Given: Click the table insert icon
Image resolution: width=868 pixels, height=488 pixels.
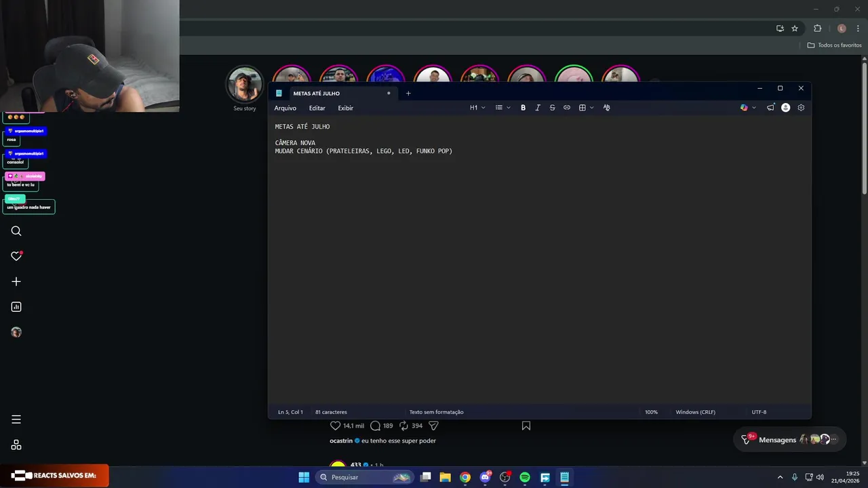Looking at the screenshot, I should (582, 108).
